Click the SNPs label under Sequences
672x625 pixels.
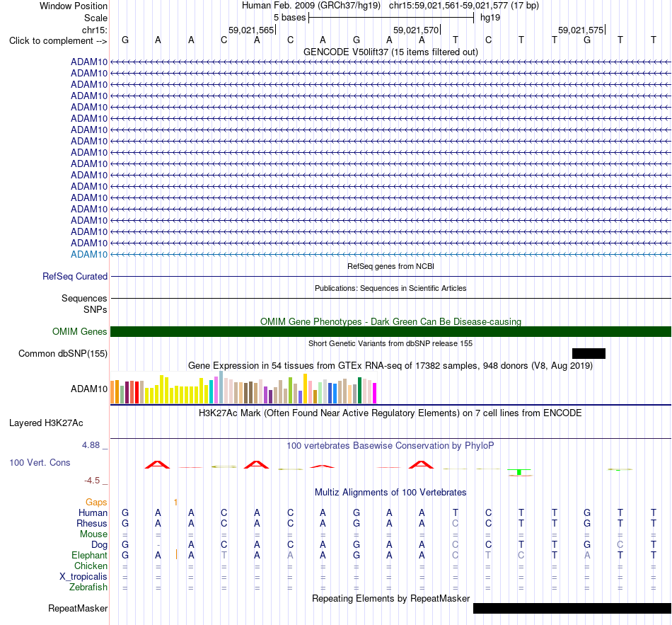click(x=95, y=309)
